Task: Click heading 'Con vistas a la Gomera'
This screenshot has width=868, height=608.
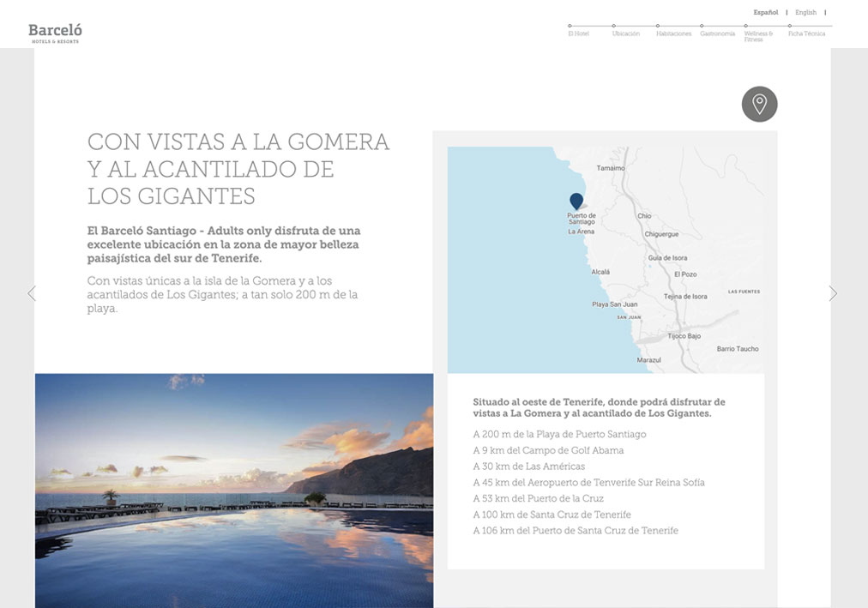Action: pos(238,169)
